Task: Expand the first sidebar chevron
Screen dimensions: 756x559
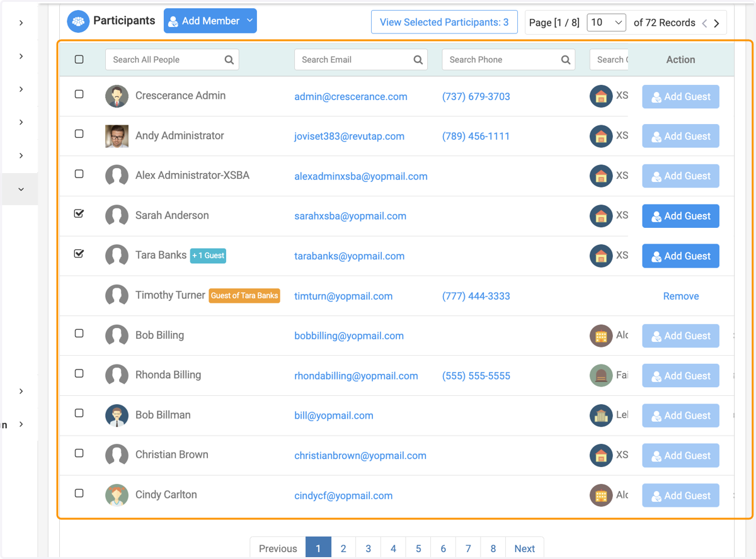Action: click(x=21, y=23)
